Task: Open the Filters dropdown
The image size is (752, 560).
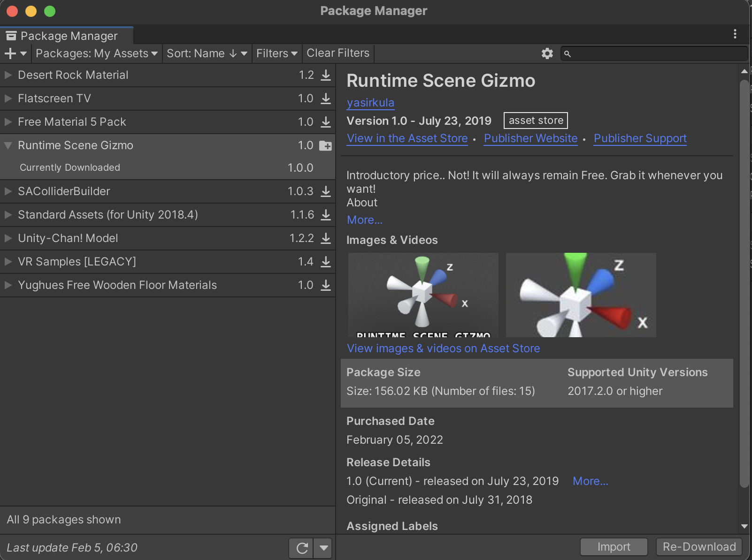Action: click(276, 53)
